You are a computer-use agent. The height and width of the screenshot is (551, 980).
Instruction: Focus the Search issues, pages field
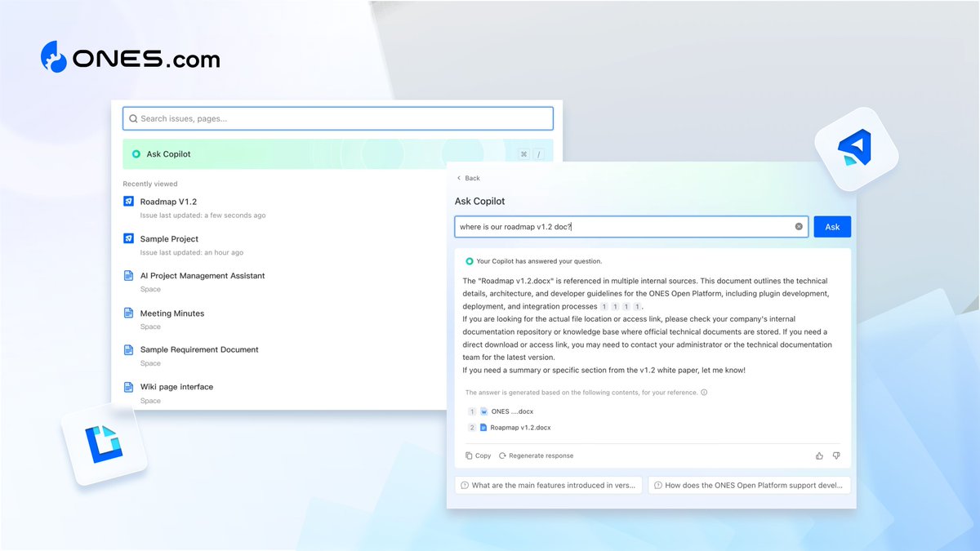(x=337, y=118)
